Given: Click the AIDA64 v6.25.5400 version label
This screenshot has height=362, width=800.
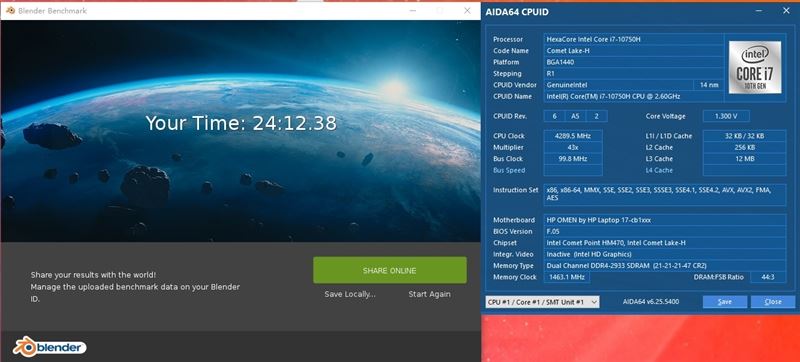Looking at the screenshot, I should click(x=651, y=302).
